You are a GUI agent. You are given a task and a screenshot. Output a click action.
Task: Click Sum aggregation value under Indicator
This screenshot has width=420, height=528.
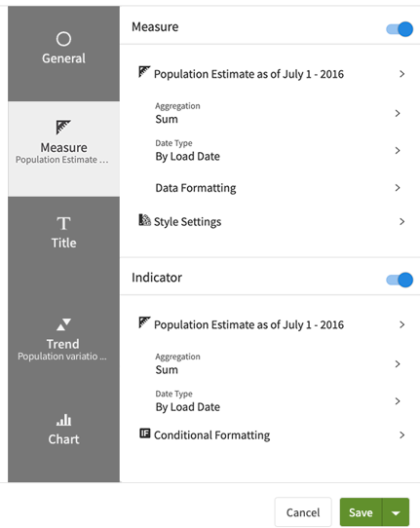[167, 369]
